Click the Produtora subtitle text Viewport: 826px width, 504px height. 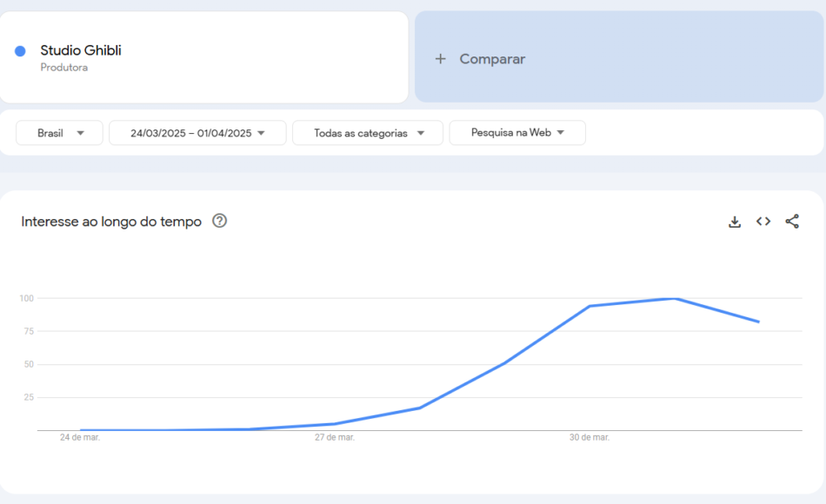pyautogui.click(x=63, y=68)
